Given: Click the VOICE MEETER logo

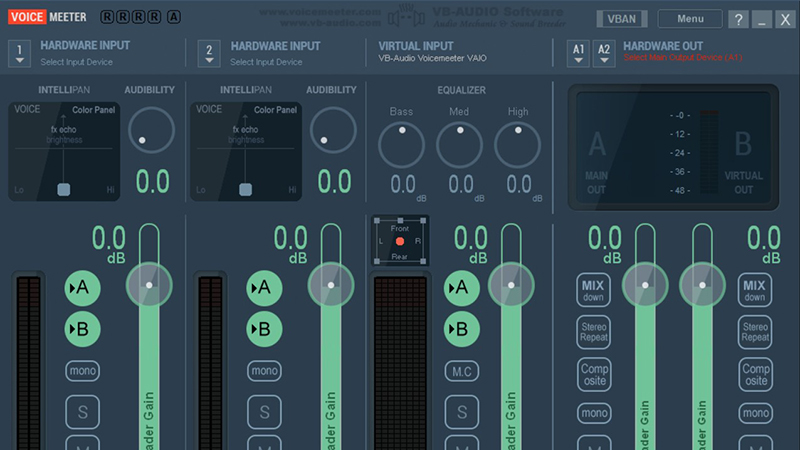Looking at the screenshot, I should tap(47, 17).
